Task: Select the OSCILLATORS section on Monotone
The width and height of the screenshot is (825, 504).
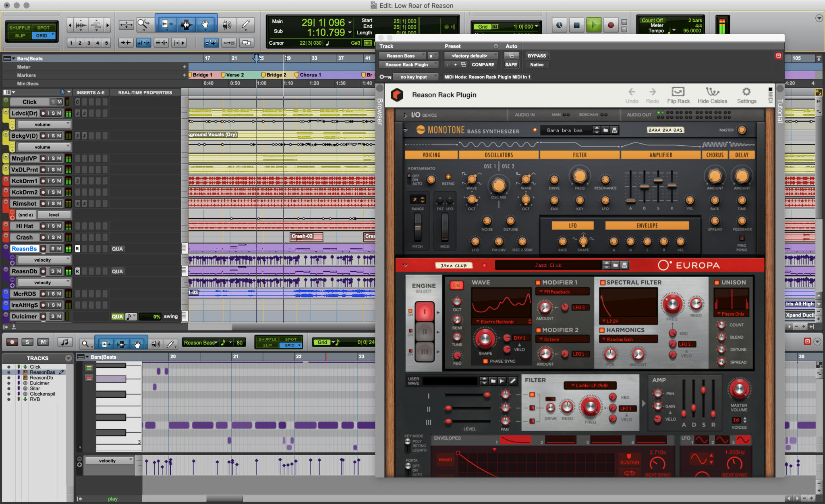Action: [x=498, y=155]
